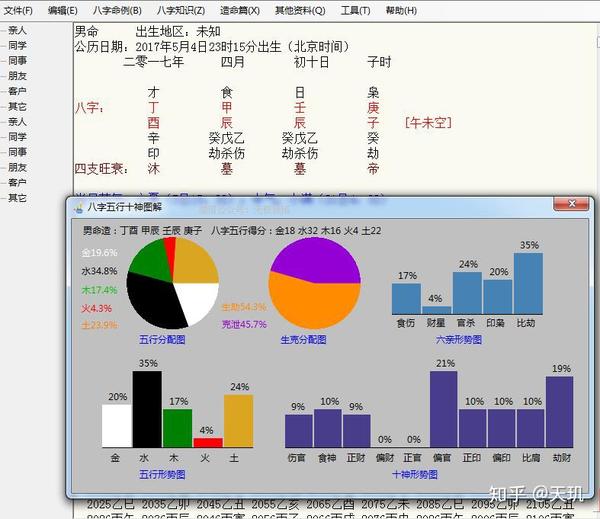Select the second 同事 tree entry
The height and width of the screenshot is (519, 600).
point(17,152)
